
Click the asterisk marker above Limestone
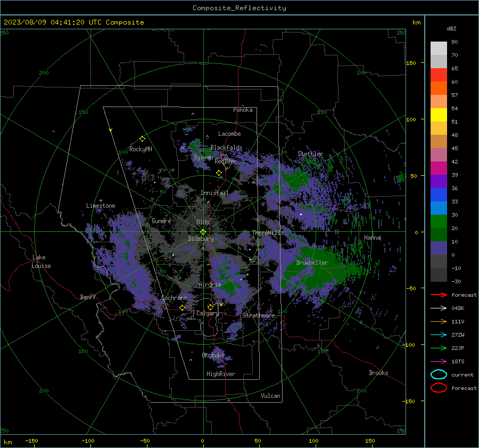[x=101, y=201]
